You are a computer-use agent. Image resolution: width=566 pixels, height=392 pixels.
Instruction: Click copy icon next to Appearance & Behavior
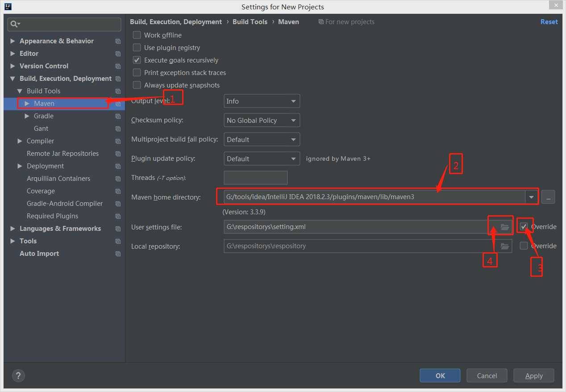(118, 41)
